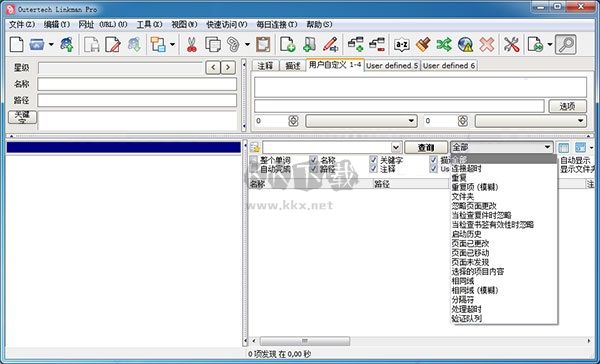The height and width of the screenshot is (364, 600).
Task: Uncheck the 名称 search checkbox
Action: coord(313,160)
